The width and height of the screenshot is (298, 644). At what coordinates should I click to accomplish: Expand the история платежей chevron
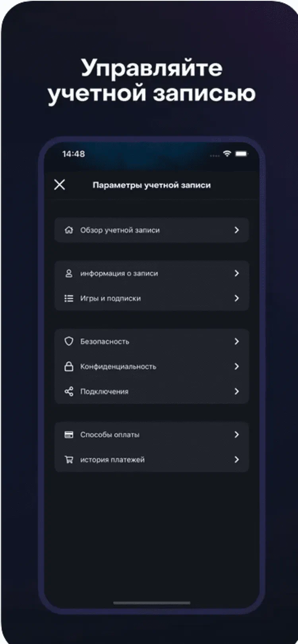237,460
